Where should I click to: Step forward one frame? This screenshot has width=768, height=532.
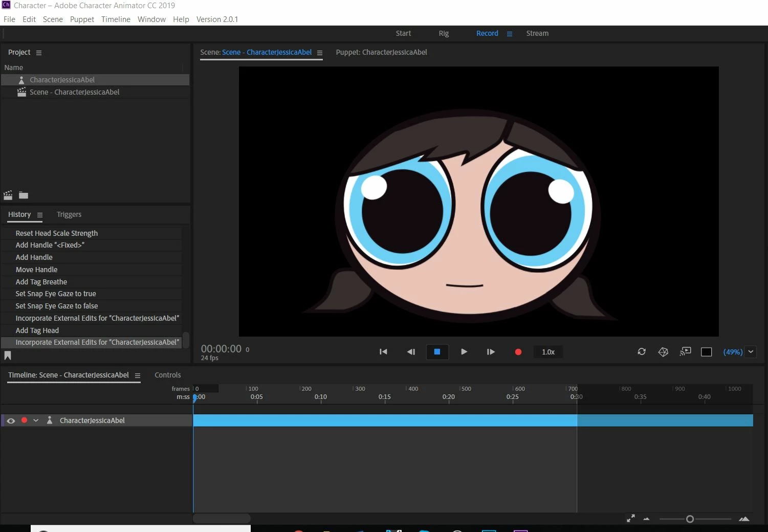click(x=491, y=352)
